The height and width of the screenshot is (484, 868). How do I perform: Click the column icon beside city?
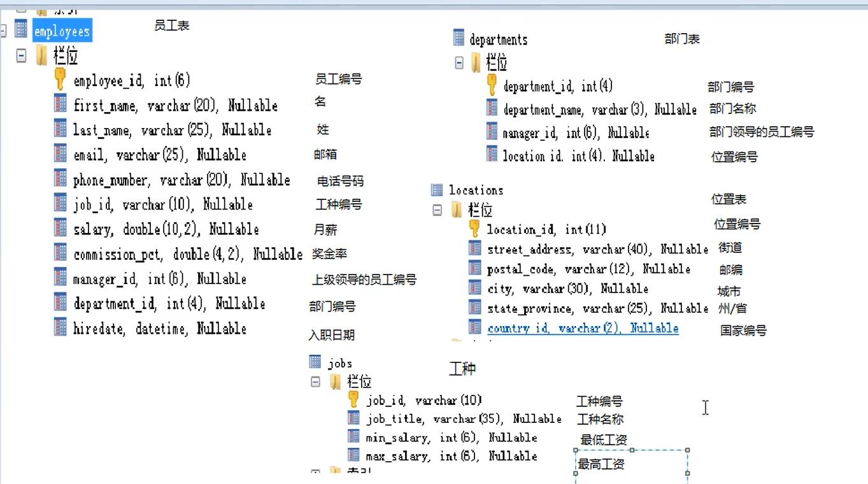(x=475, y=287)
